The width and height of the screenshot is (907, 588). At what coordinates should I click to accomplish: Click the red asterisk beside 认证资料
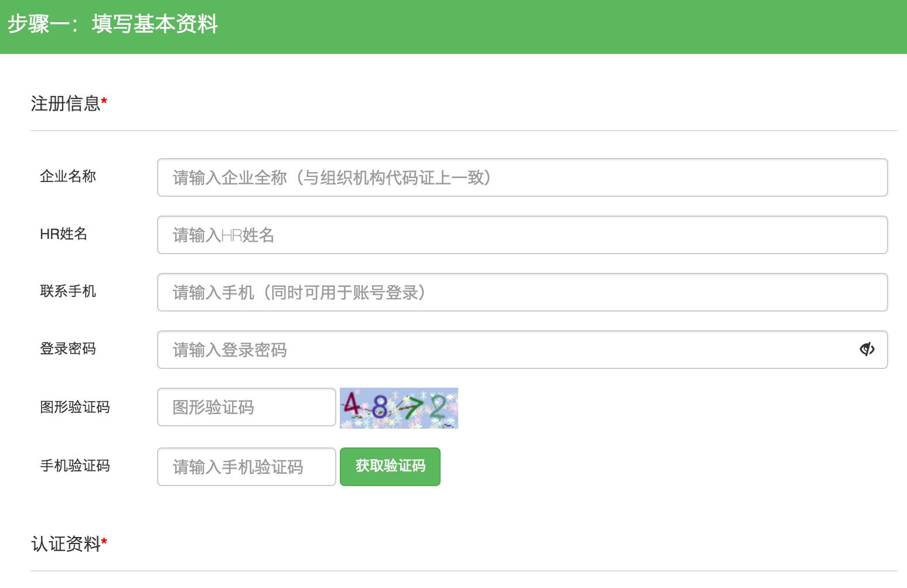104,542
